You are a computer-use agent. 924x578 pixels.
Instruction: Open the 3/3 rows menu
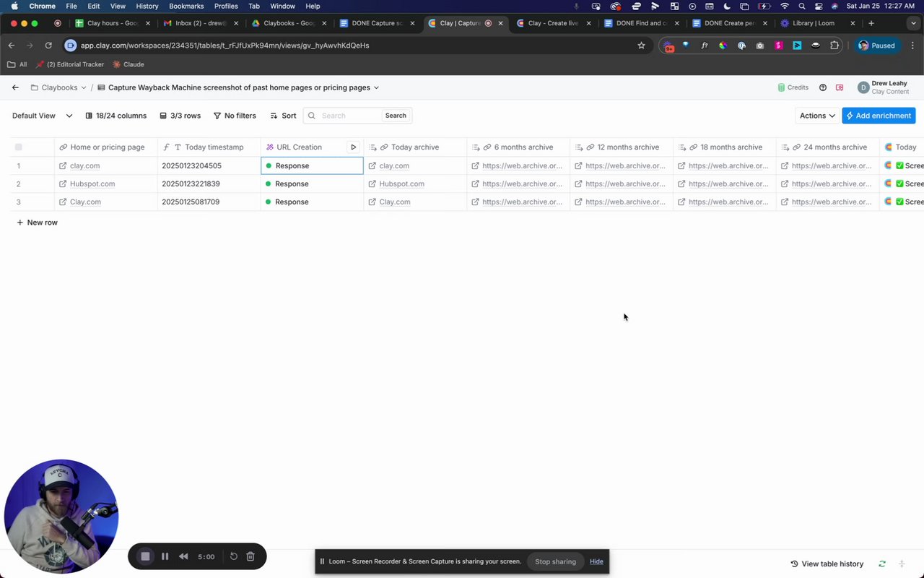click(180, 116)
